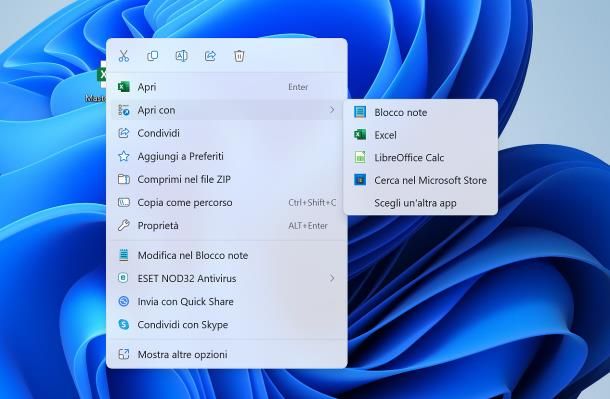610x399 pixels.
Task: Click the star icon for Aggiungi a Preferiti
Action: pos(124,156)
